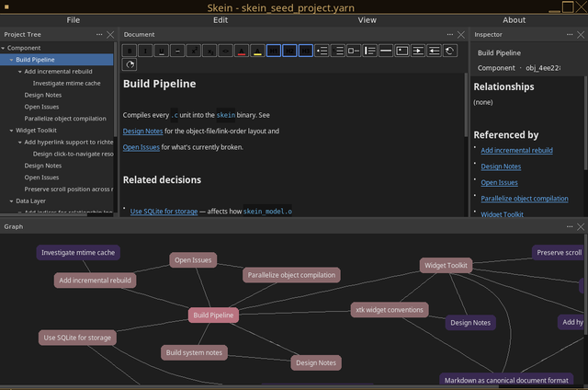Close the Document panel

pyautogui.click(x=461, y=35)
